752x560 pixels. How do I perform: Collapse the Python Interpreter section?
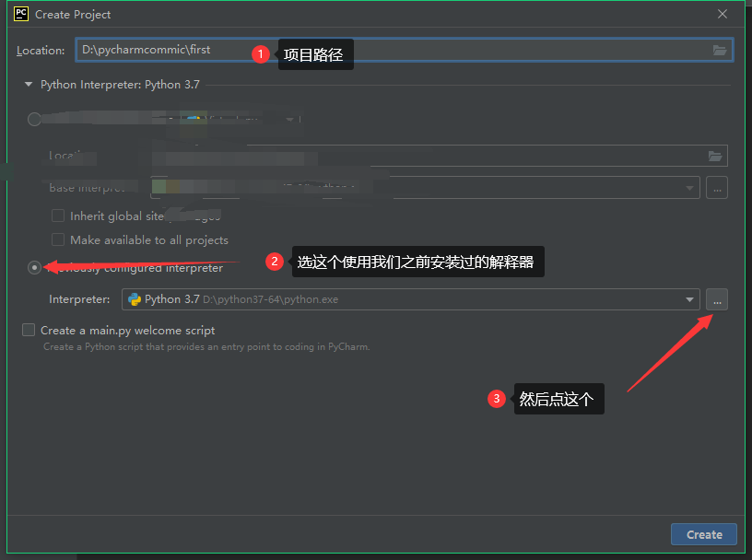tap(29, 85)
